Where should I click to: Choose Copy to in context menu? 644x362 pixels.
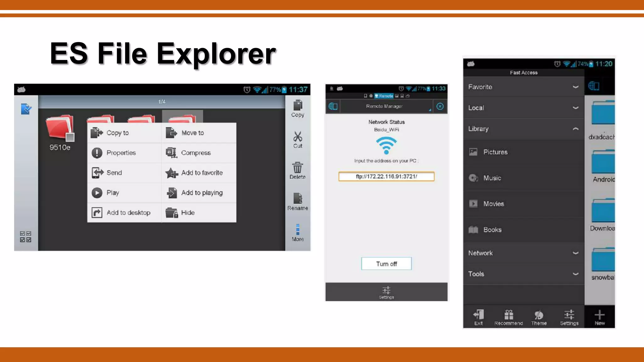click(124, 133)
